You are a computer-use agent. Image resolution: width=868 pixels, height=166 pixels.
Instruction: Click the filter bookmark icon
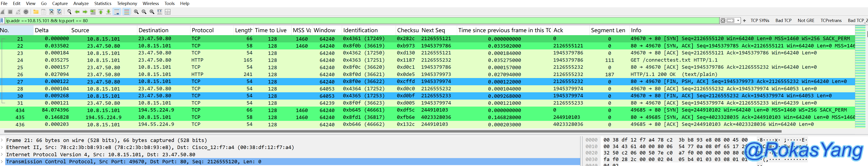[2, 20]
